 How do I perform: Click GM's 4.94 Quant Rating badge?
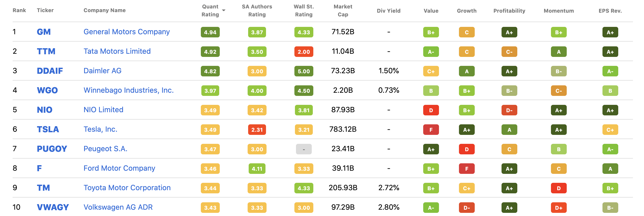tap(210, 32)
